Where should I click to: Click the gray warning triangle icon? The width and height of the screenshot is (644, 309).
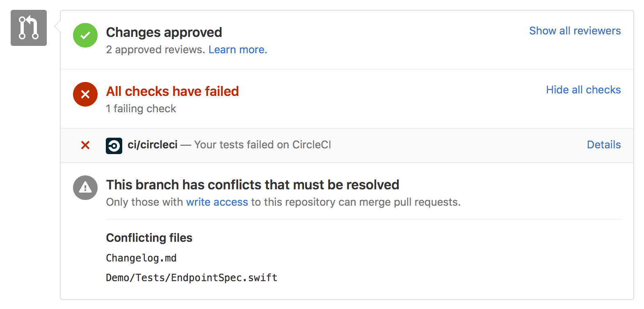coord(85,188)
